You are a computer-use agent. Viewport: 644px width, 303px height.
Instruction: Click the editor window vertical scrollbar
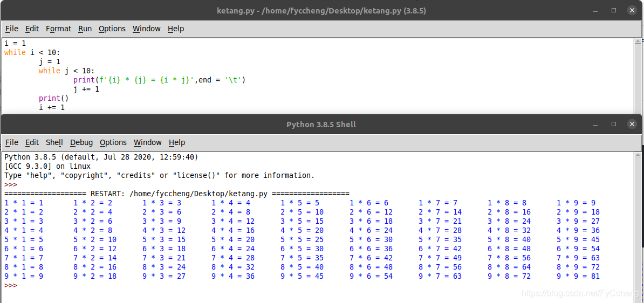coord(638,75)
